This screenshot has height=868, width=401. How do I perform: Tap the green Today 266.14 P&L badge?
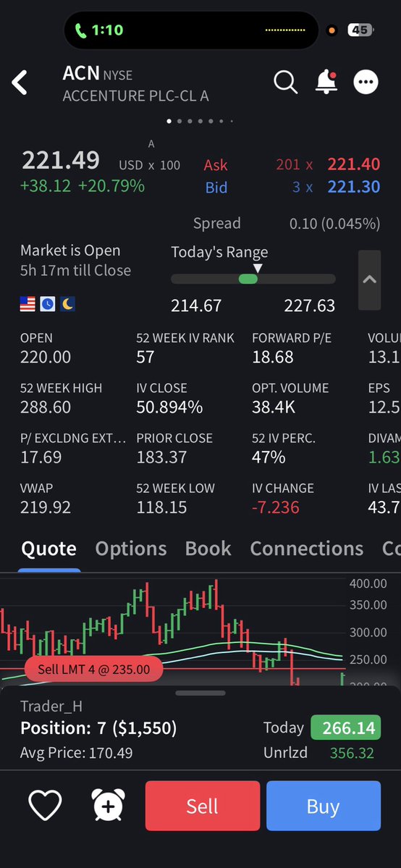click(346, 728)
